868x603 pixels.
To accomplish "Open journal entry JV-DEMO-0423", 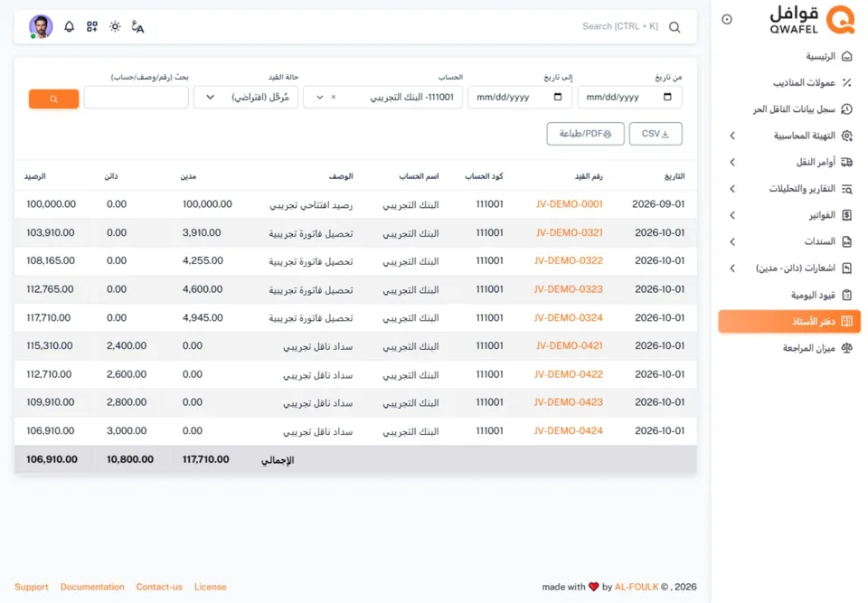I will pos(569,402).
